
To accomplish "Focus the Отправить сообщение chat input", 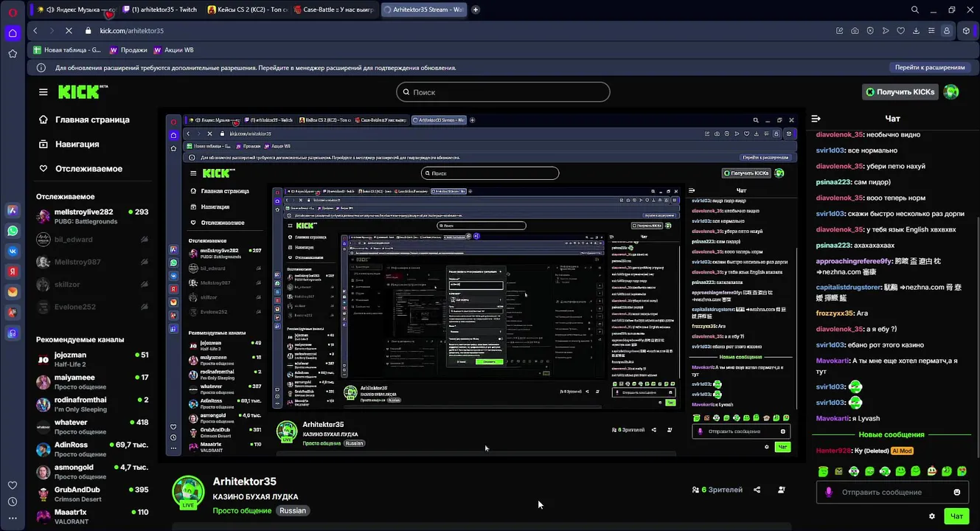I will pos(893,492).
